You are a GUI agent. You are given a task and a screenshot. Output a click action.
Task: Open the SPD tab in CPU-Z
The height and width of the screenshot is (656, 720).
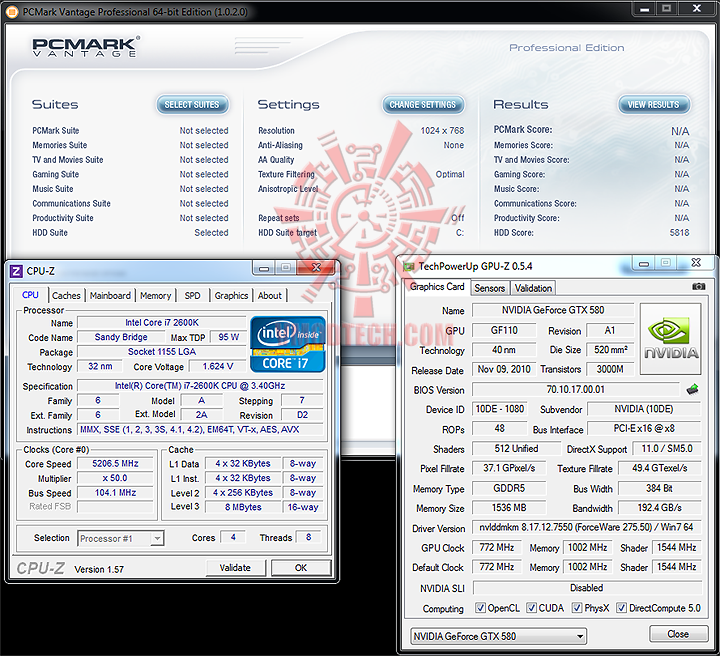pyautogui.click(x=192, y=296)
